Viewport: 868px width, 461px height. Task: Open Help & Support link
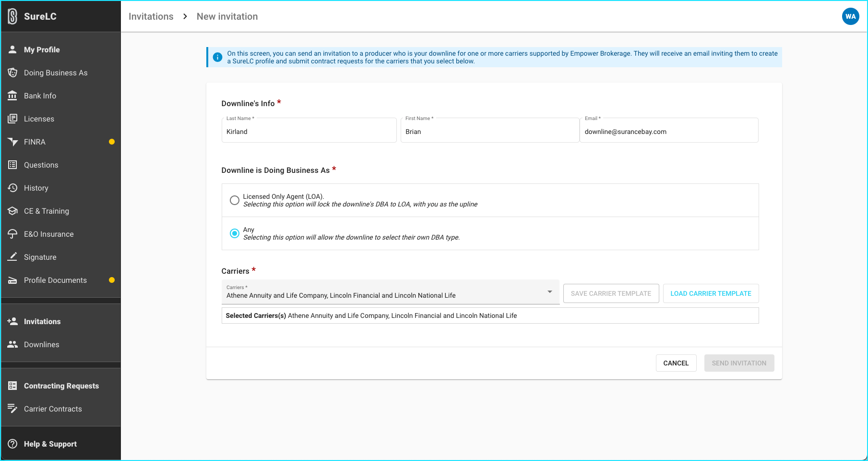tap(61, 444)
